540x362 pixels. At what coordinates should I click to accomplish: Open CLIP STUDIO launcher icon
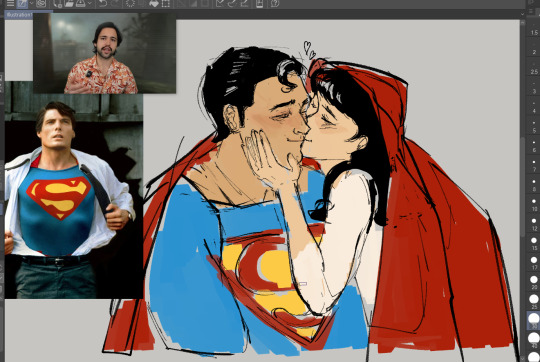[x=22, y=3]
